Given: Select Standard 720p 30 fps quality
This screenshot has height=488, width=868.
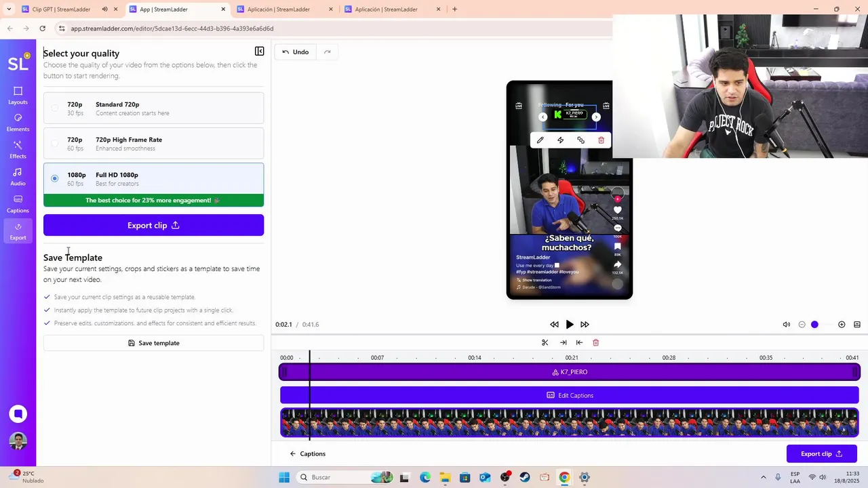Looking at the screenshot, I should [153, 108].
